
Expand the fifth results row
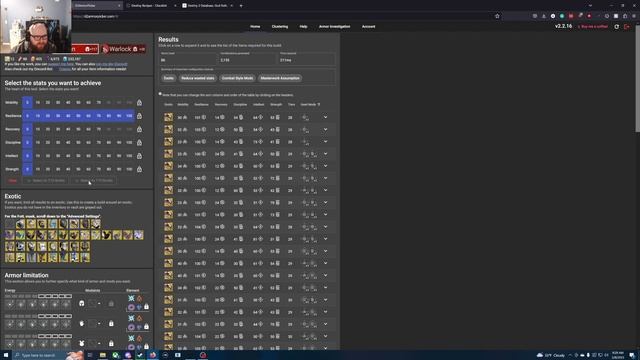point(325,166)
